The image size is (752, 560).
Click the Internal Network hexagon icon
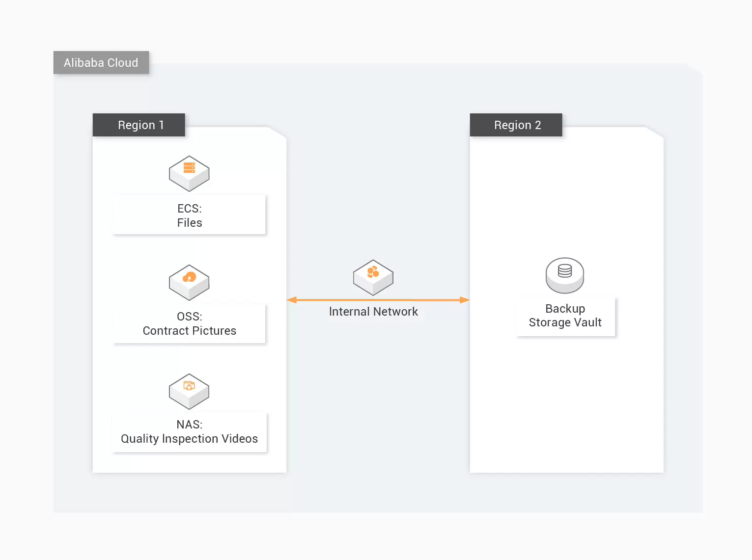tap(373, 277)
